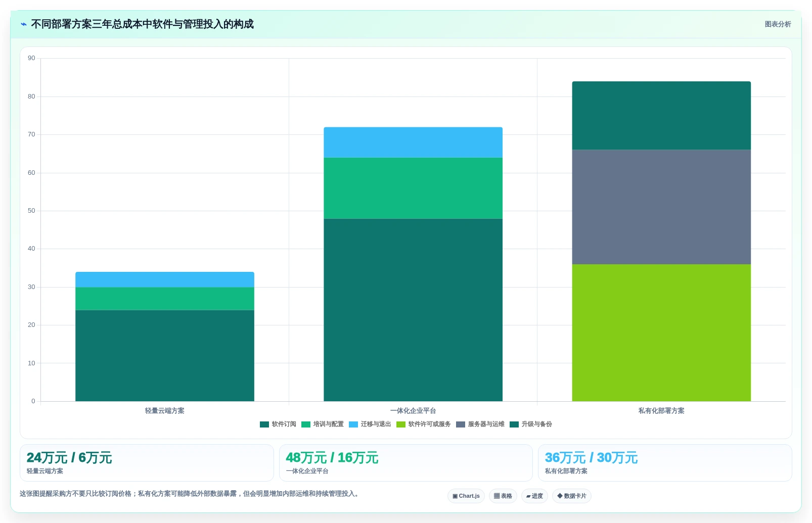Select the light blue 迁移与退出 segment of 轻量云端方案
Image resolution: width=812 pixels, height=523 pixels.
tap(165, 279)
